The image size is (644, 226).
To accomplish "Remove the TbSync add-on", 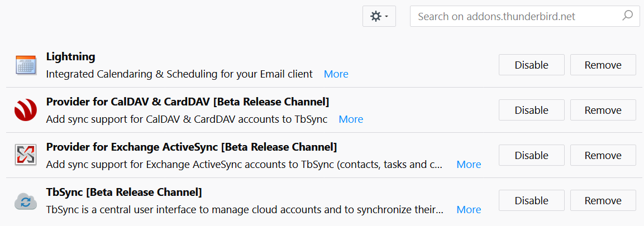I will coord(603,200).
